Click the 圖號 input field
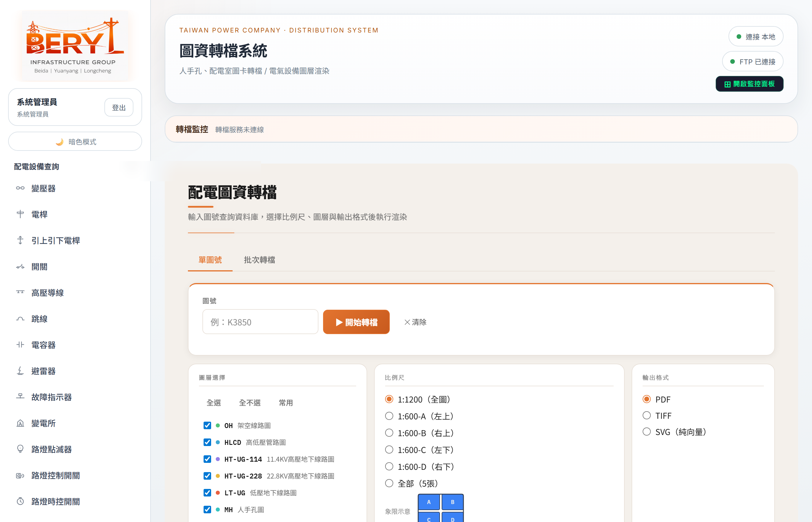 click(260, 322)
